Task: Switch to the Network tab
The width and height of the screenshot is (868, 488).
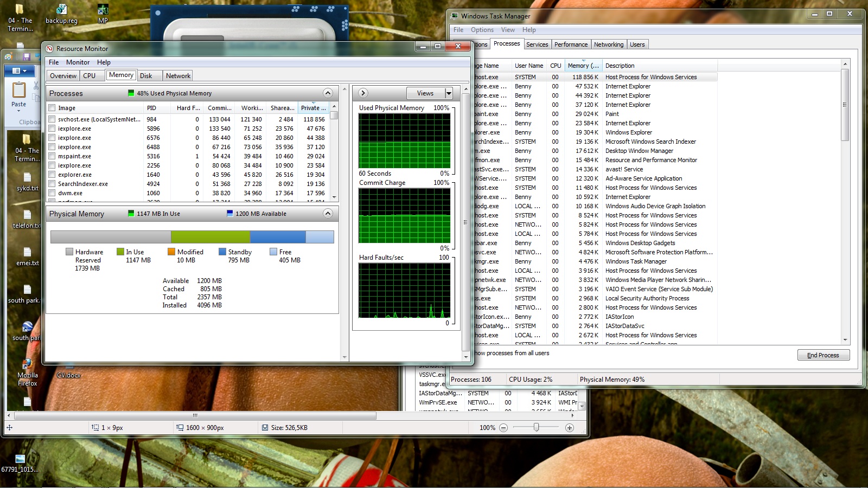Action: point(178,76)
